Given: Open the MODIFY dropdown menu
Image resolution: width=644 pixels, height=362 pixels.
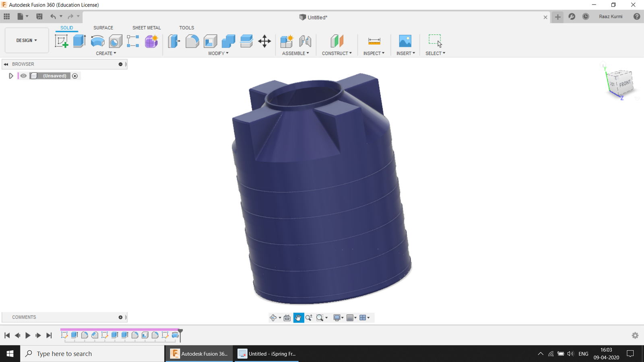Looking at the screenshot, I should pos(218,53).
